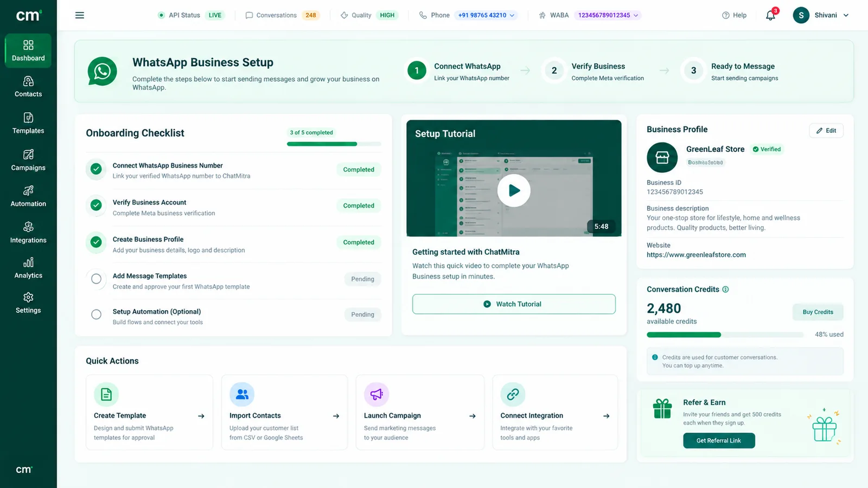
Task: Open Settings from the sidebar
Action: coord(28,303)
